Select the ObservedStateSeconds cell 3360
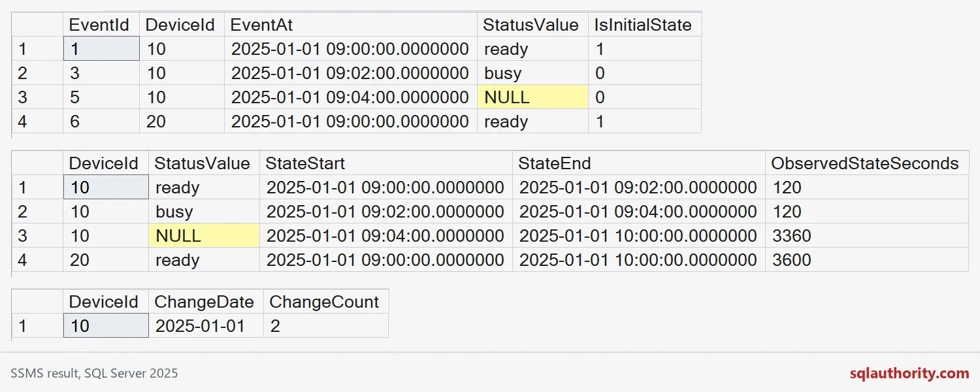980x392 pixels. 867,236
